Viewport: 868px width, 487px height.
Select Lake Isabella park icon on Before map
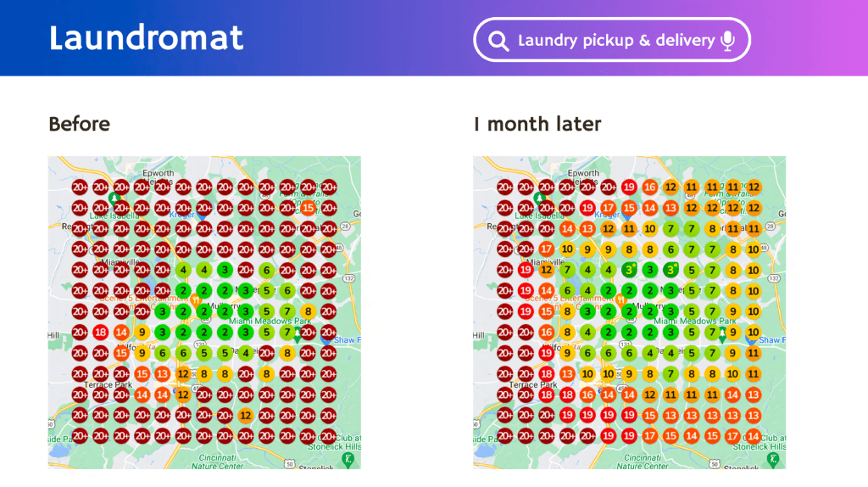coord(113,198)
